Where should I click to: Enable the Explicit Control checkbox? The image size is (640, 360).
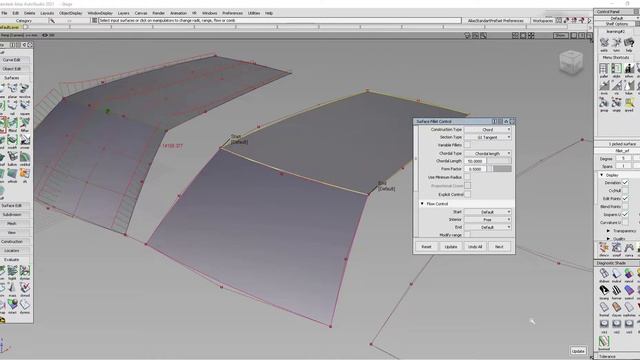click(467, 194)
